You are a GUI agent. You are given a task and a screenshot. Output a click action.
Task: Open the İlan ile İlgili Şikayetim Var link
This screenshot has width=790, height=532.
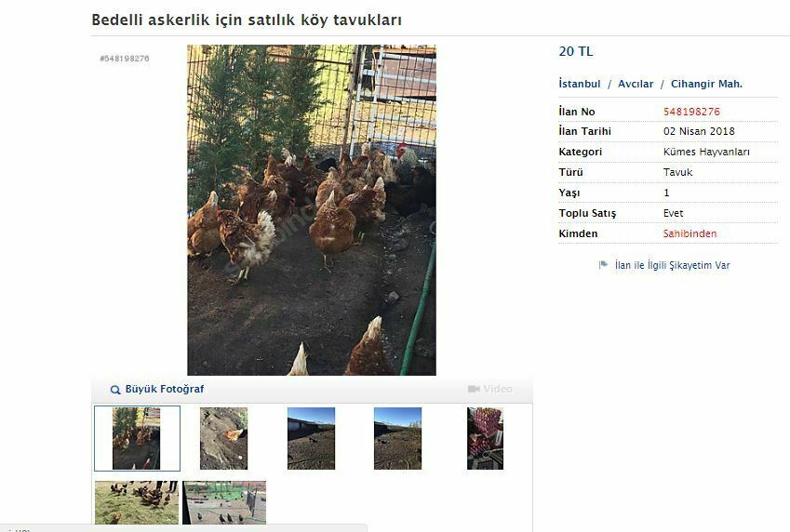click(x=672, y=265)
